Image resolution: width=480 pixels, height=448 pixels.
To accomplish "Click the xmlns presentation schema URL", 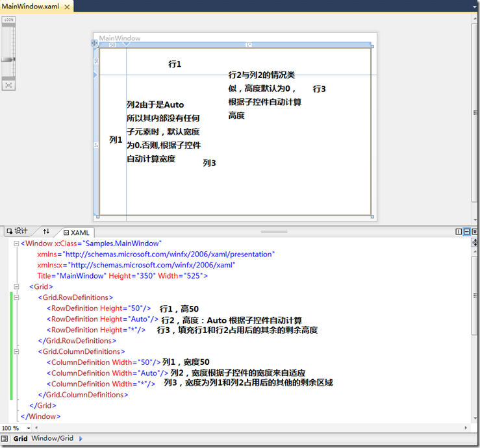I will 168,255.
